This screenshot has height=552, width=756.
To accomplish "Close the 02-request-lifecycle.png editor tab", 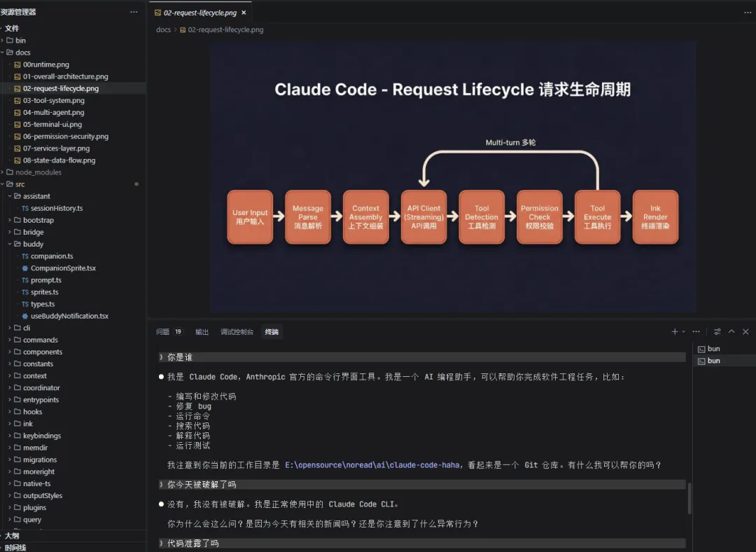I will click(x=244, y=13).
